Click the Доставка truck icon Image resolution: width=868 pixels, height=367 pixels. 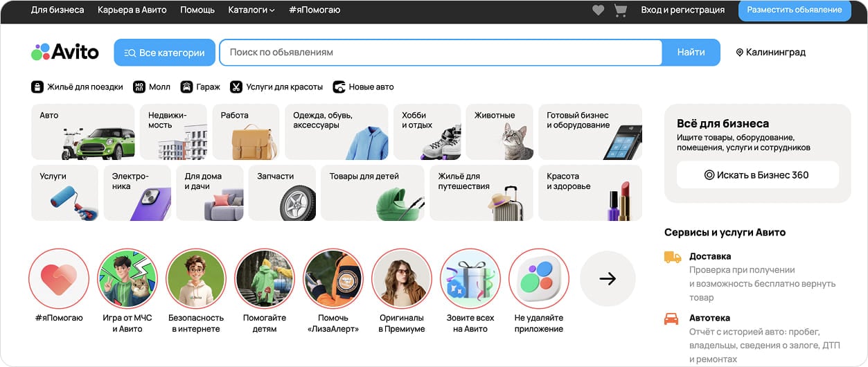click(x=672, y=257)
